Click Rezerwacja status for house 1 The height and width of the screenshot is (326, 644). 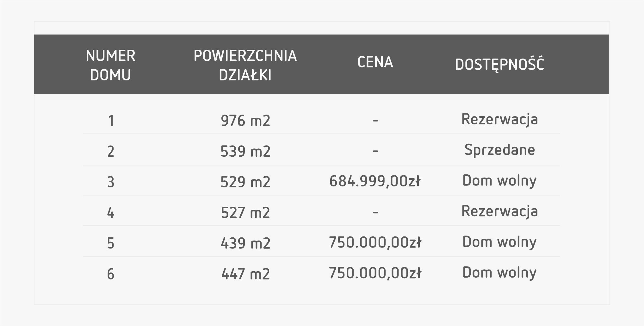point(499,119)
